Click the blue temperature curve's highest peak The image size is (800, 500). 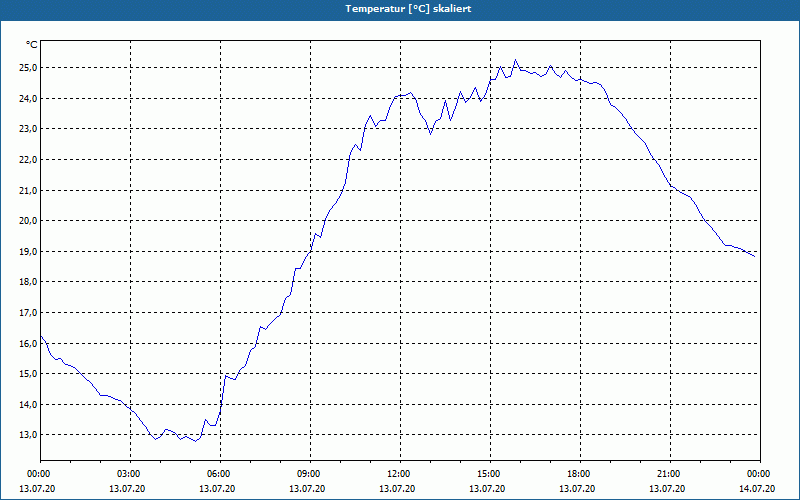coord(515,60)
